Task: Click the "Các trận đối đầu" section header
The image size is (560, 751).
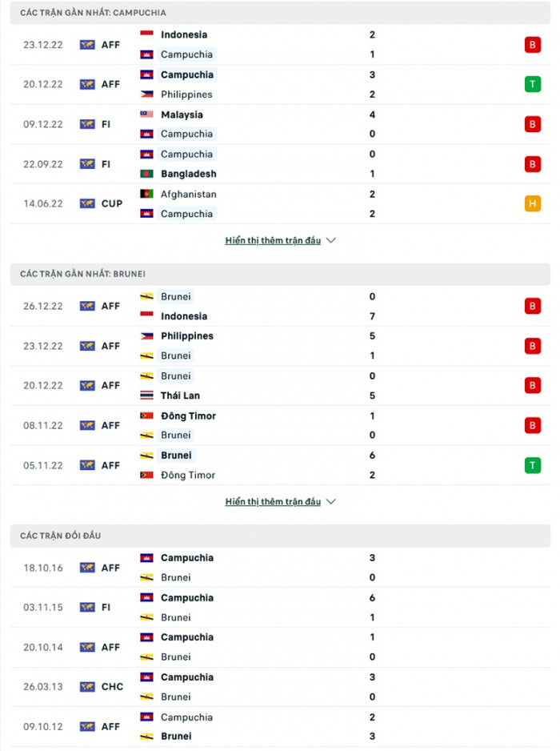Action: click(61, 535)
